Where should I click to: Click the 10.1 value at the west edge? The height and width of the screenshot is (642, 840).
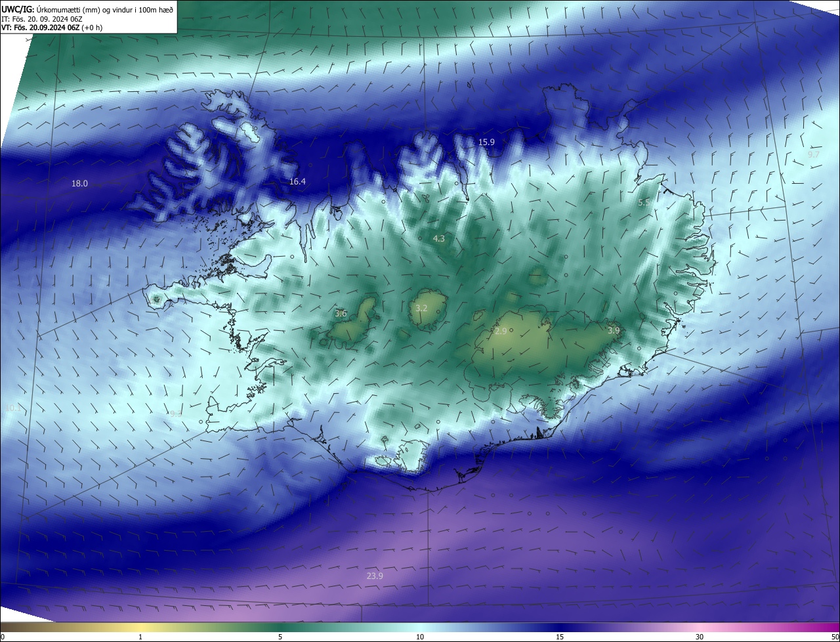[13, 408]
